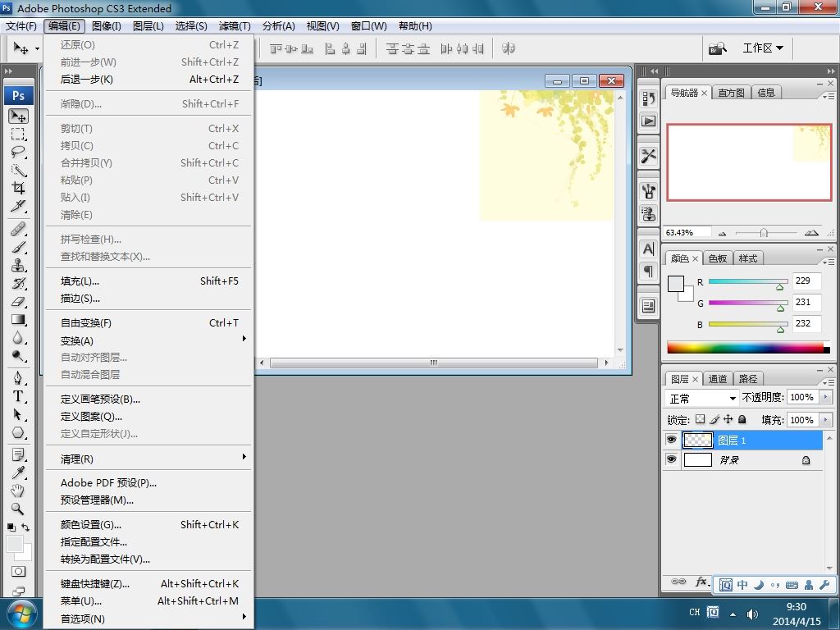840x630 pixels.
Task: Click the zoom in mountain button in Navigator
Action: [x=811, y=232]
